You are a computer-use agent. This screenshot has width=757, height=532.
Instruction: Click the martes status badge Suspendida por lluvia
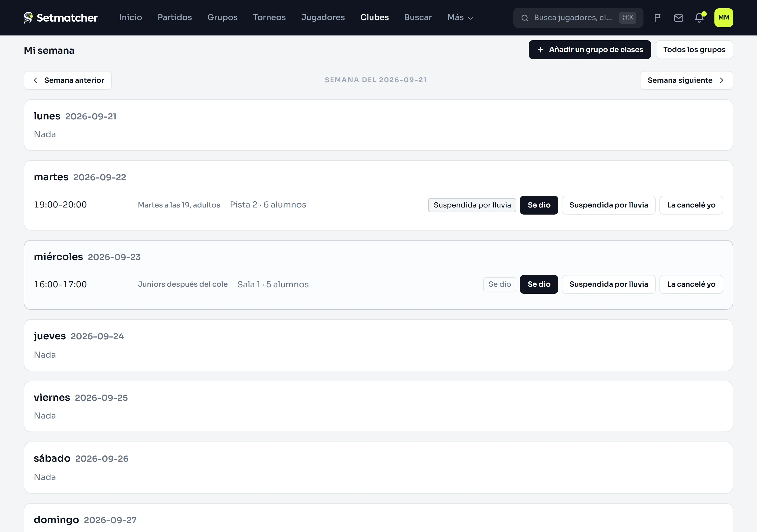(x=472, y=205)
